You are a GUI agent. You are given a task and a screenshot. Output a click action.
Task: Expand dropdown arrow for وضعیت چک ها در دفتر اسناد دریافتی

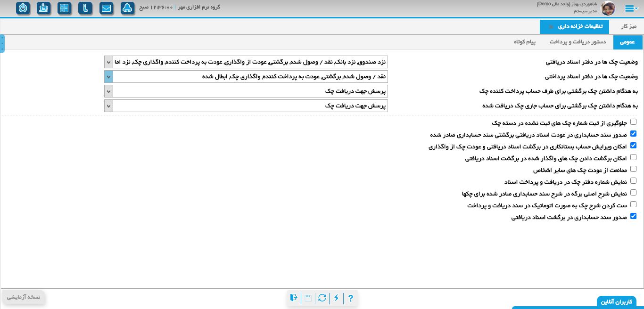[109, 62]
